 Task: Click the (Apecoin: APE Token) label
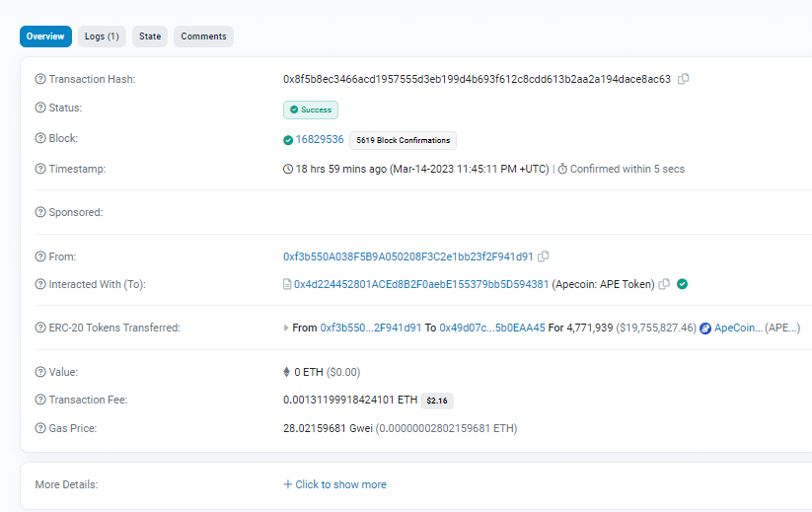click(603, 284)
